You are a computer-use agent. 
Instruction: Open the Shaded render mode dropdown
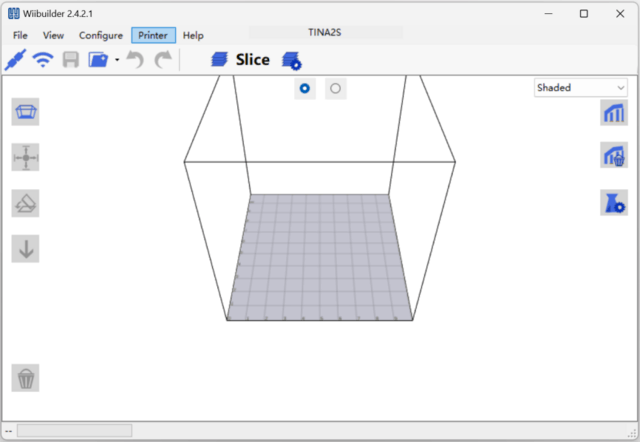[x=580, y=88]
